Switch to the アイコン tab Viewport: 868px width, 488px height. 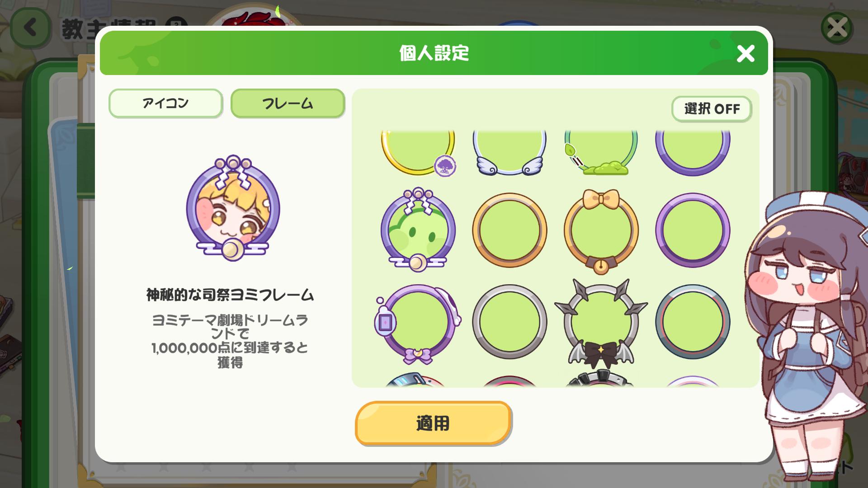pos(165,103)
